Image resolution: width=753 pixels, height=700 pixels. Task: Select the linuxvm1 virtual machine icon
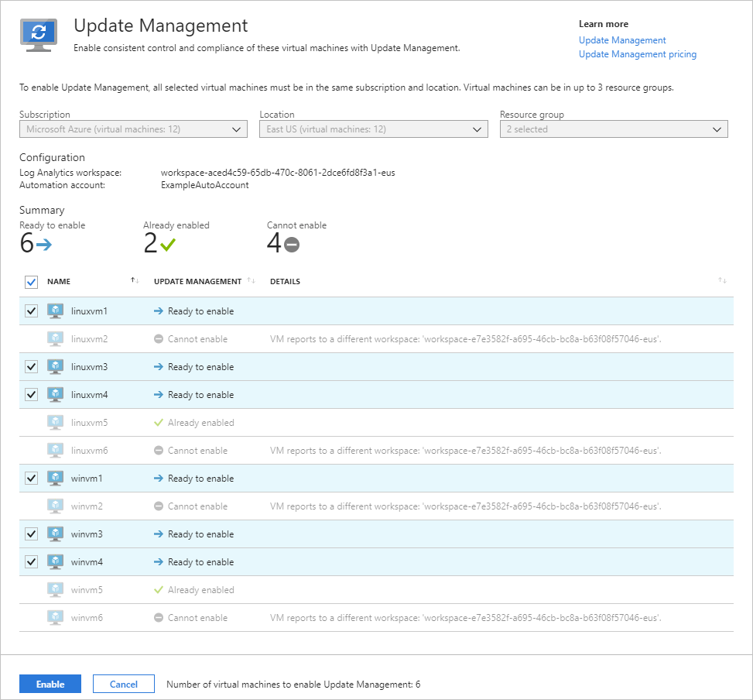(x=55, y=311)
